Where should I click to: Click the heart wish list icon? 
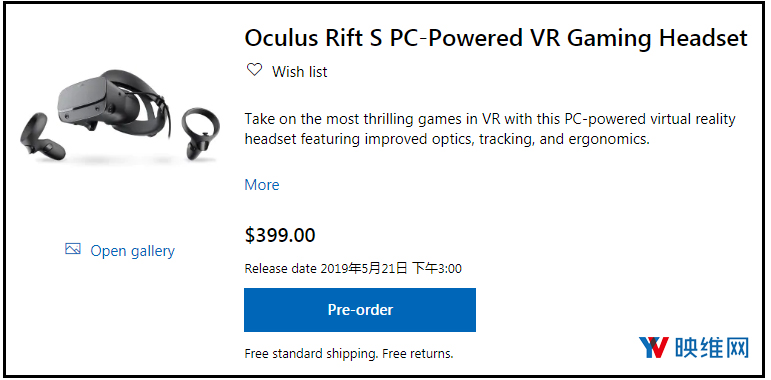(254, 70)
